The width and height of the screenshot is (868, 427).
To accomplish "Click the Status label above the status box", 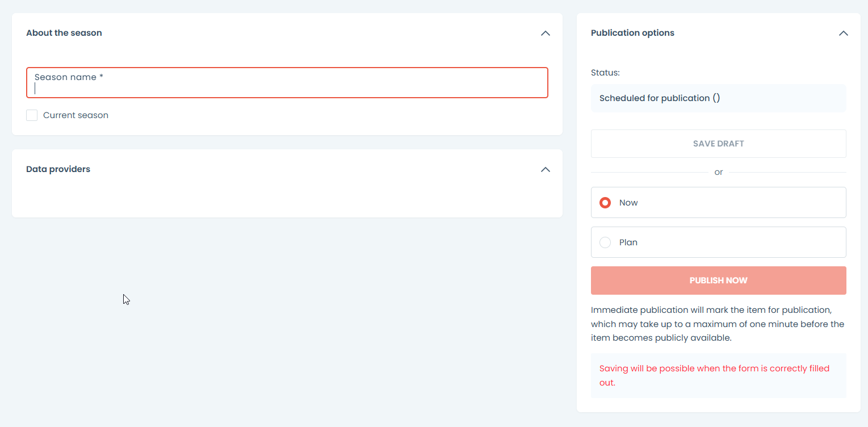I will tap(605, 73).
